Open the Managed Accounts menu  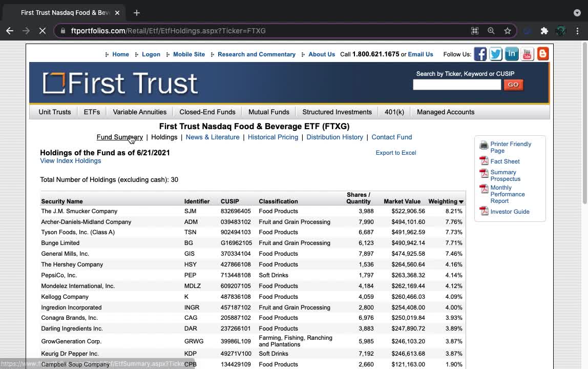pos(446,112)
